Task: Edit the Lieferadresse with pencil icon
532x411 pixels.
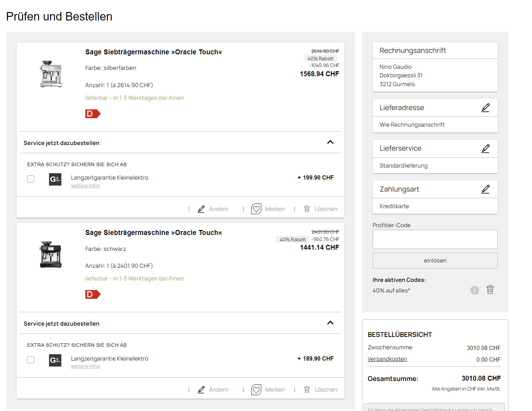Action: pos(485,108)
